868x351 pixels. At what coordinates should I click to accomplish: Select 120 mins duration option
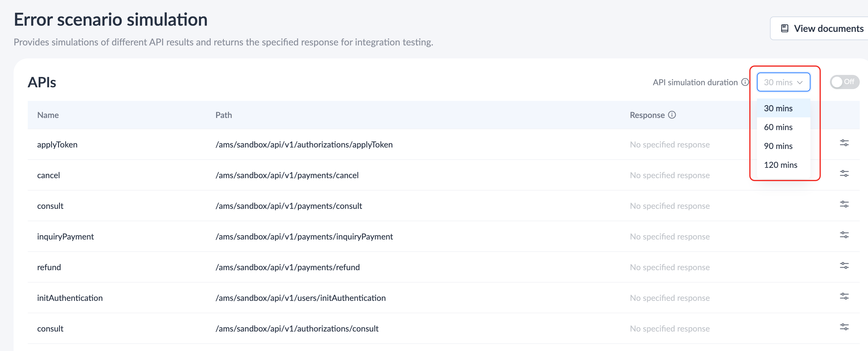[780, 165]
